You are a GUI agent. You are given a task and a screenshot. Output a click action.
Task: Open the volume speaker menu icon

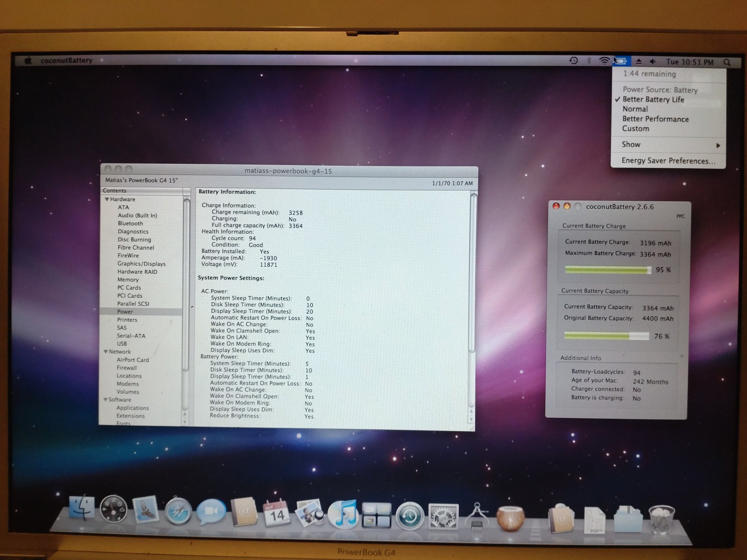tap(653, 62)
